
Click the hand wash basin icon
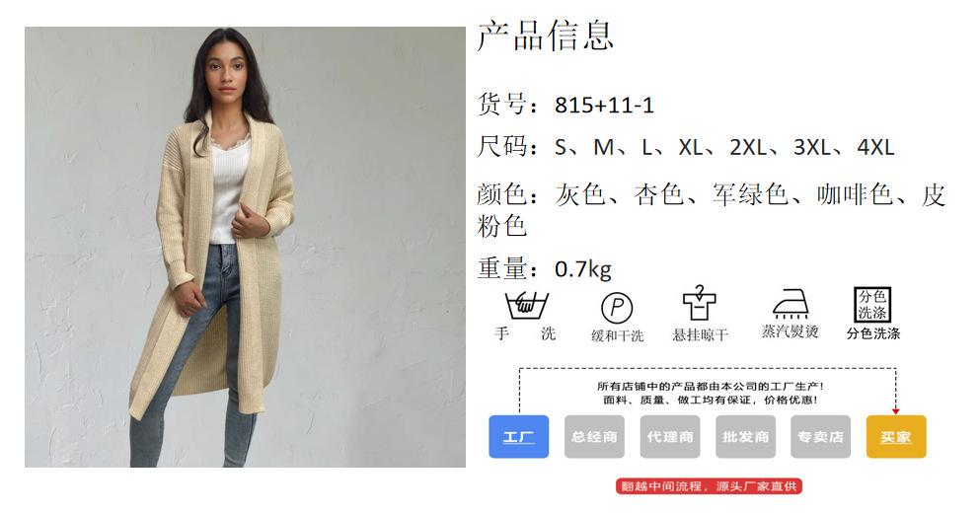pos(526,306)
